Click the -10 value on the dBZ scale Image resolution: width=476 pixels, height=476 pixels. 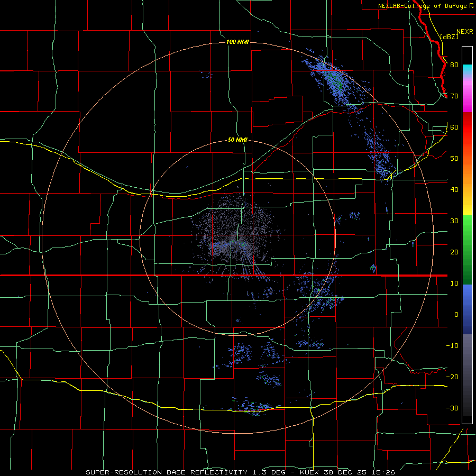click(x=452, y=345)
